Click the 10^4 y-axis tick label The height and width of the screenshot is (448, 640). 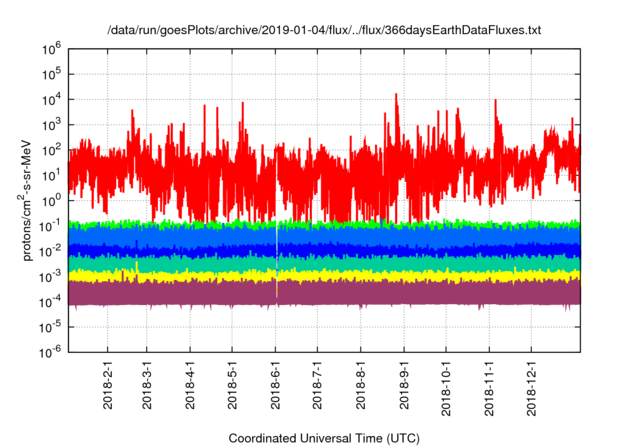51,100
